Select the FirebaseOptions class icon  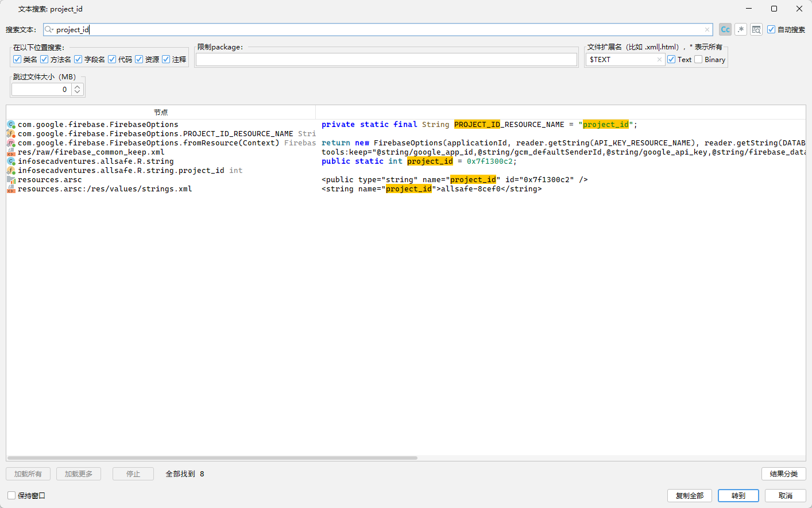click(x=11, y=125)
